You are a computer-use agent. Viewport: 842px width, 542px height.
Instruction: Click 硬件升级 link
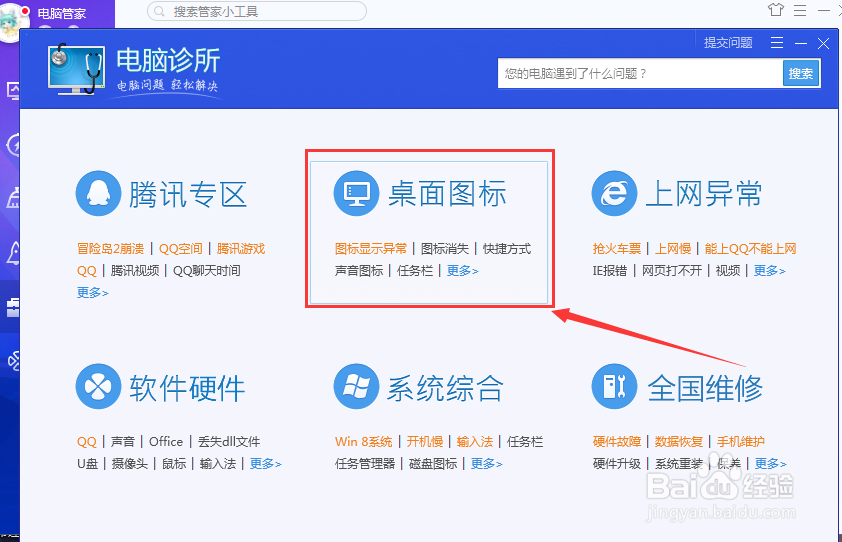pyautogui.click(x=616, y=464)
